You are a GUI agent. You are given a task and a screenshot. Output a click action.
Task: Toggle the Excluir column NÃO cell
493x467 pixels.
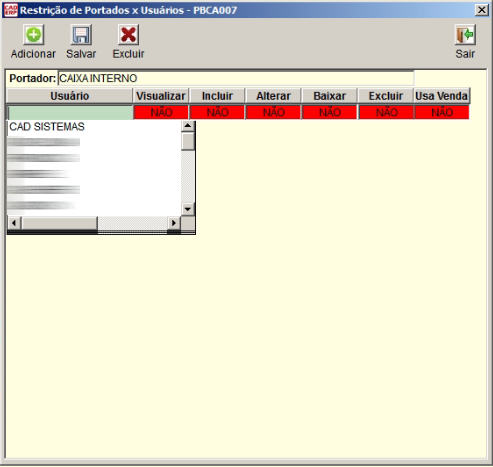click(386, 112)
